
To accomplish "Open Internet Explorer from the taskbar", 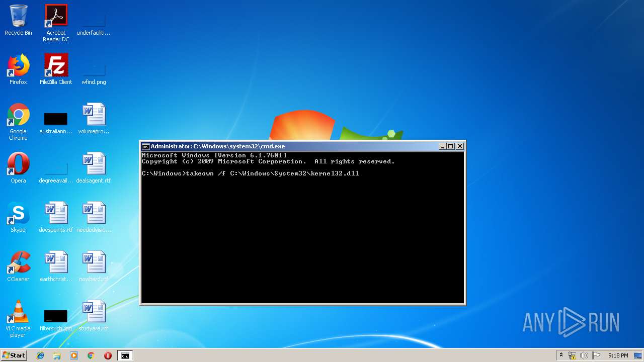I will (40, 355).
